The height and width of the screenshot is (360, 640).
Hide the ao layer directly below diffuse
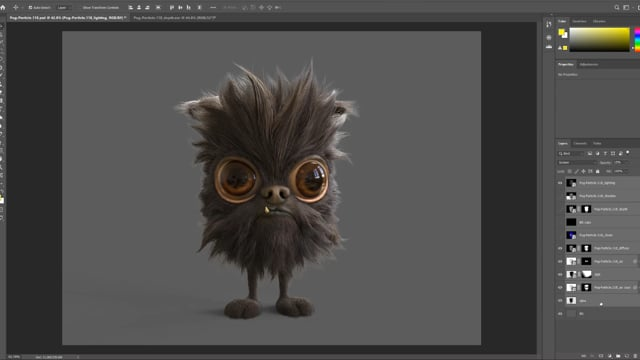pyautogui.click(x=560, y=261)
